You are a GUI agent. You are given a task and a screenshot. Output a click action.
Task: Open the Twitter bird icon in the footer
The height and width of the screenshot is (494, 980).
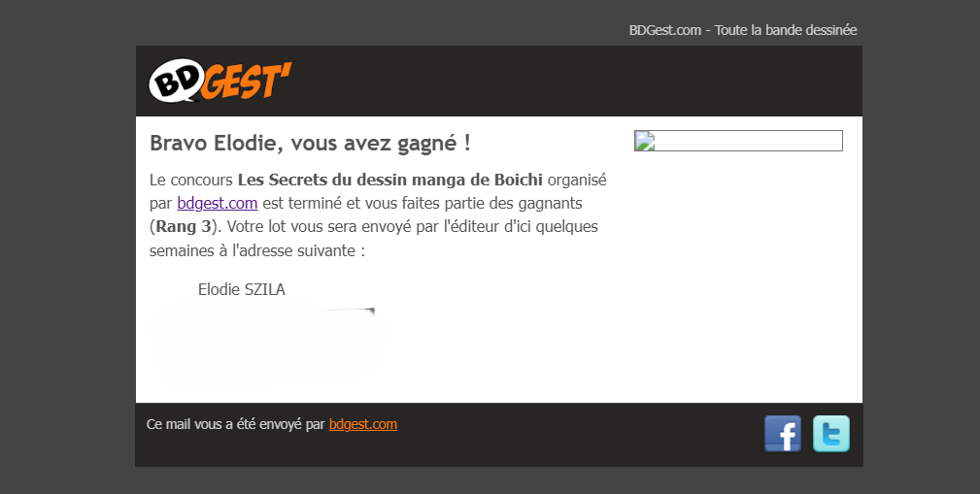click(x=831, y=434)
